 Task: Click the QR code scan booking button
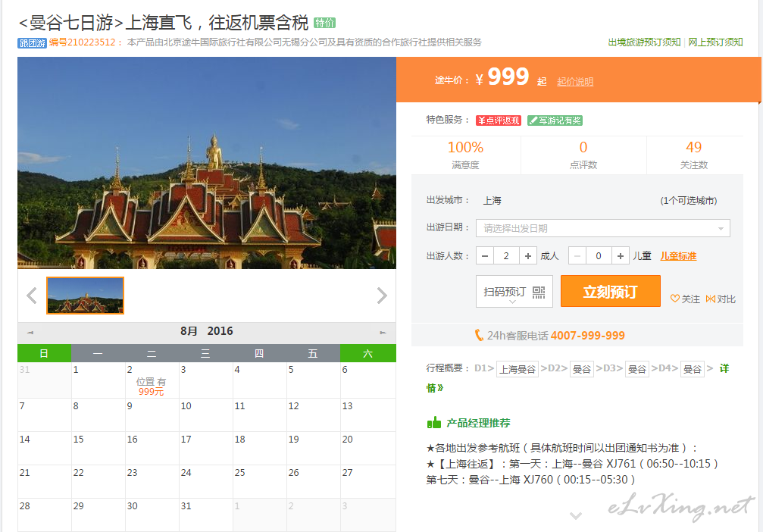click(514, 292)
